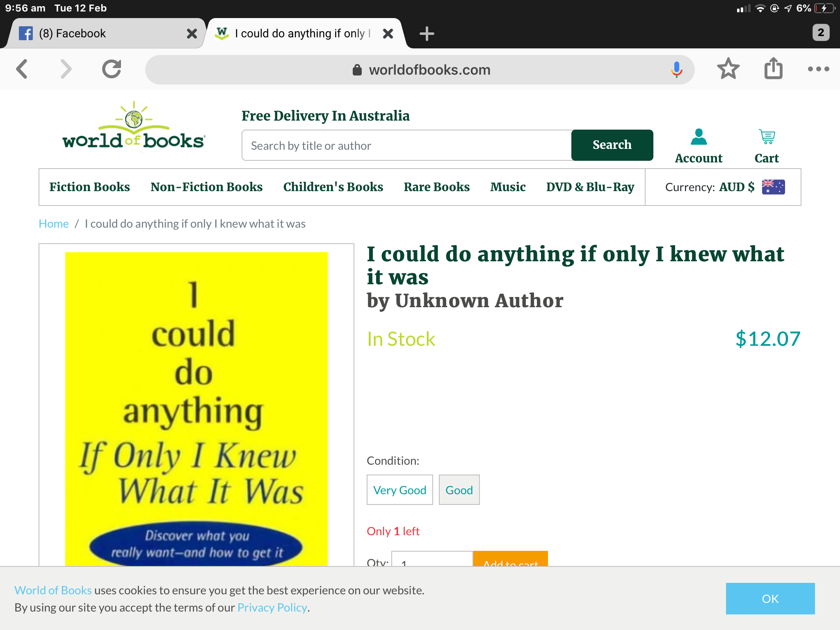Screen dimensions: 840x630
Task: Open the tab count switcher showing 2
Action: 821,33
